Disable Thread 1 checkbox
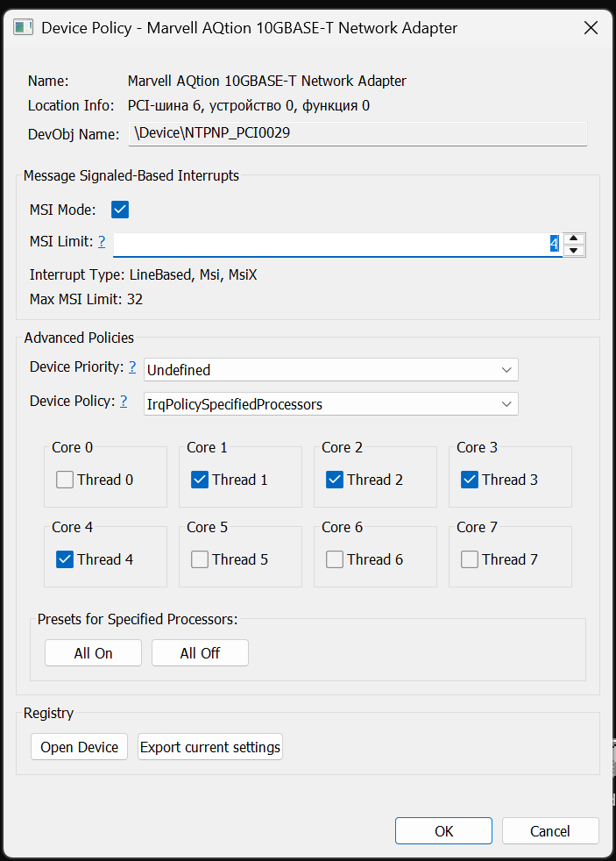This screenshot has height=861, width=616. click(x=200, y=480)
